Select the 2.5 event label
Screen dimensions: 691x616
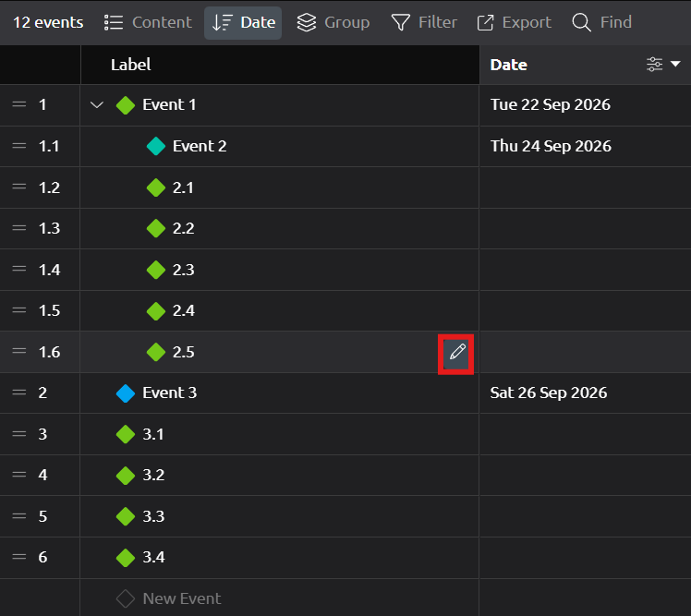tap(183, 352)
